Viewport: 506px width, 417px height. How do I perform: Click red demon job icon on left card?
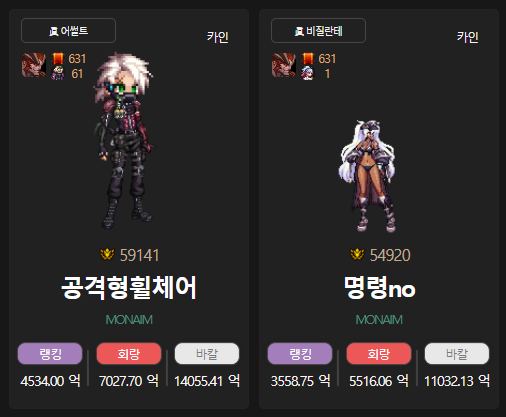tap(34, 65)
